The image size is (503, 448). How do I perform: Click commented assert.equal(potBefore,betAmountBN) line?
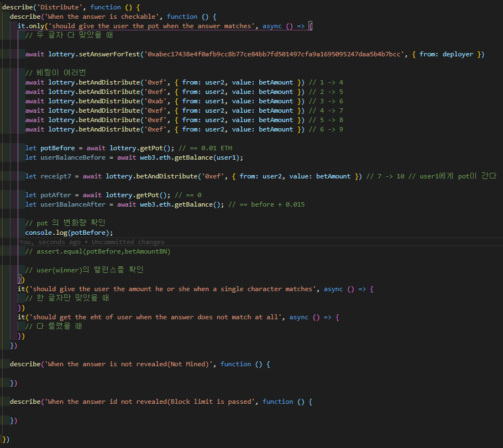[x=98, y=251]
